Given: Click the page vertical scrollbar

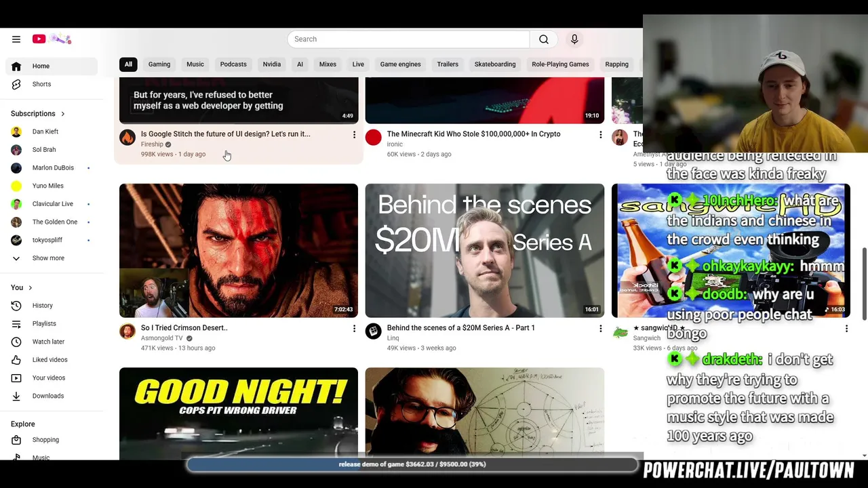Looking at the screenshot, I should click(865, 283).
